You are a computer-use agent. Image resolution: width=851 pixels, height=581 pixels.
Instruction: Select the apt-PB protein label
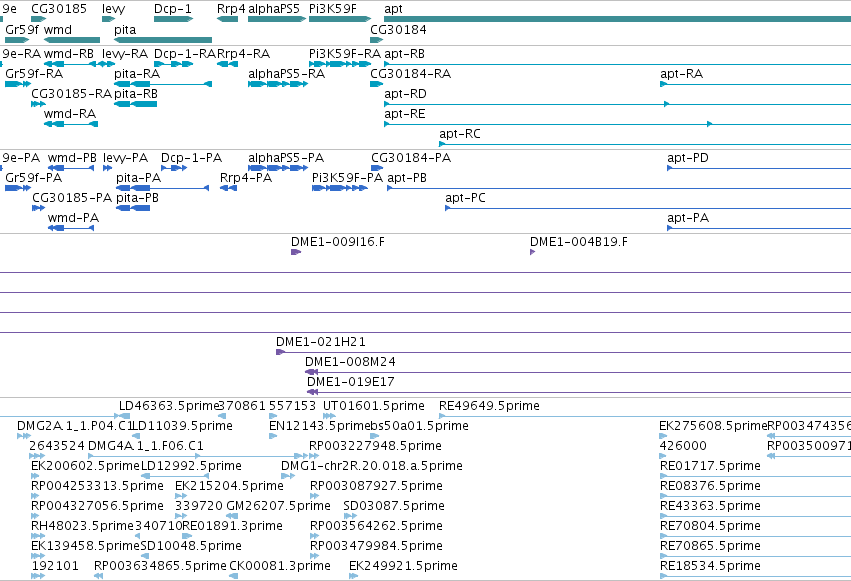coord(407,178)
